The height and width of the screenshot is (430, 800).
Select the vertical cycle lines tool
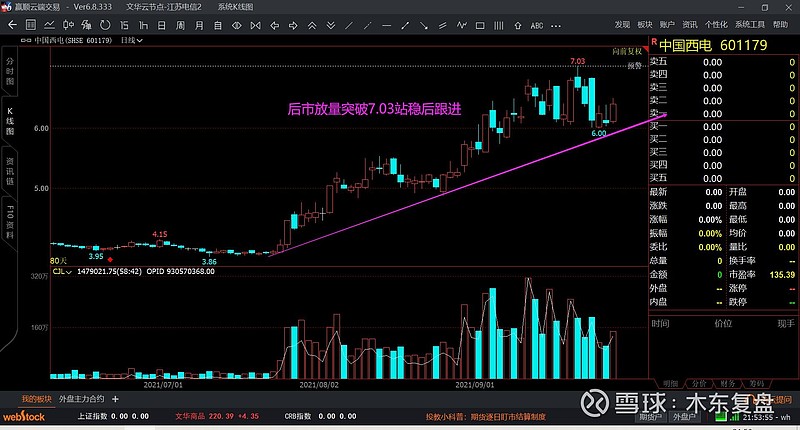[x=499, y=25]
